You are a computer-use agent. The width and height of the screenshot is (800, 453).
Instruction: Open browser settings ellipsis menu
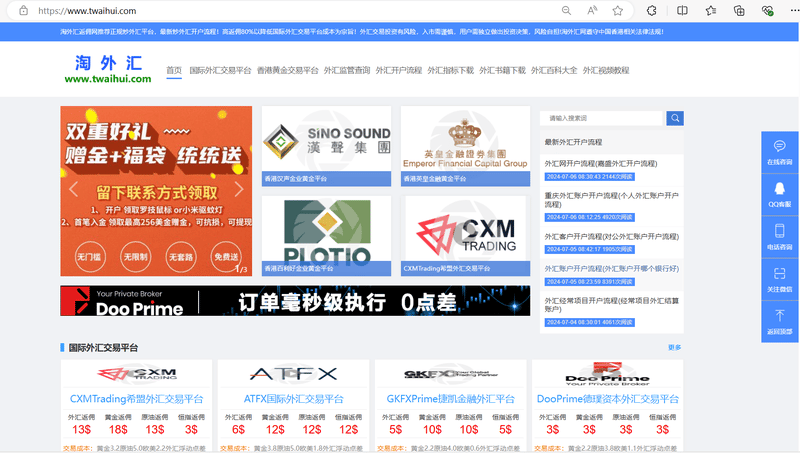793,11
